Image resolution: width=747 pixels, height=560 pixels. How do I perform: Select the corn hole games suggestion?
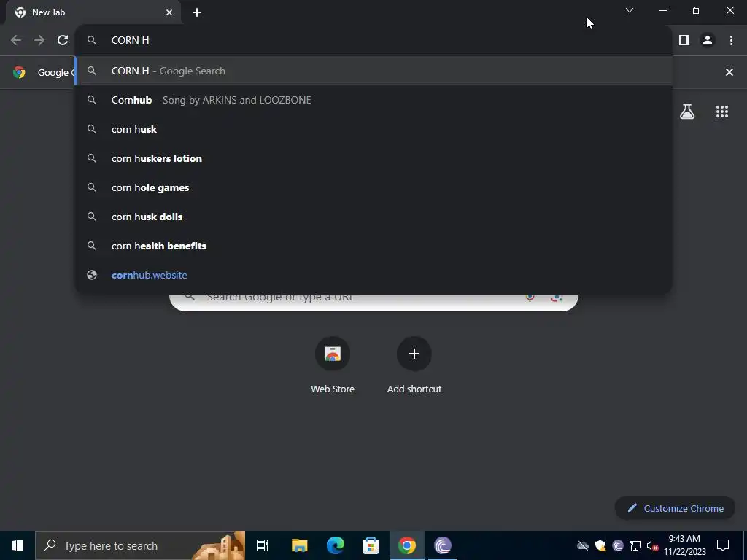point(374,187)
